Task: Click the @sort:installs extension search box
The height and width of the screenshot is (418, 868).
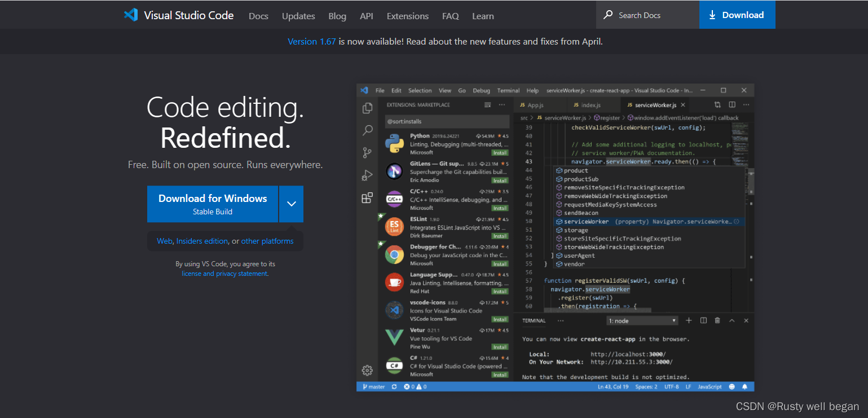Action: (x=447, y=121)
